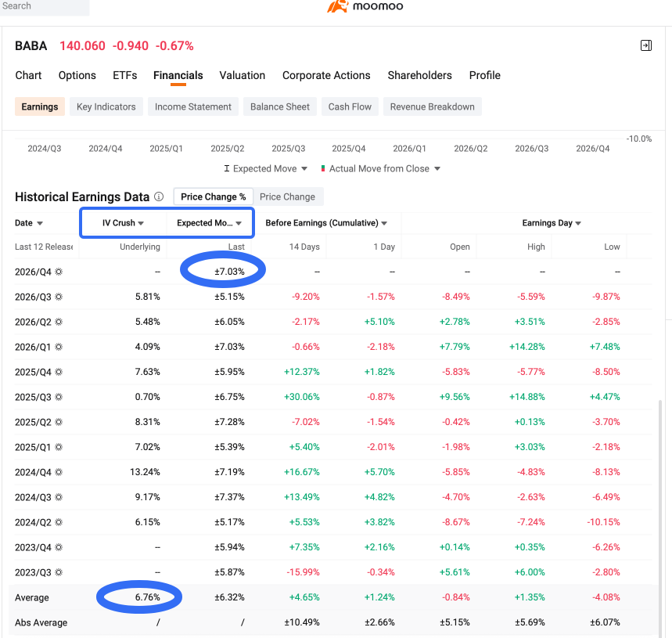Click the Expected Move legend error-bar icon
This screenshot has height=638, width=672.
click(227, 168)
